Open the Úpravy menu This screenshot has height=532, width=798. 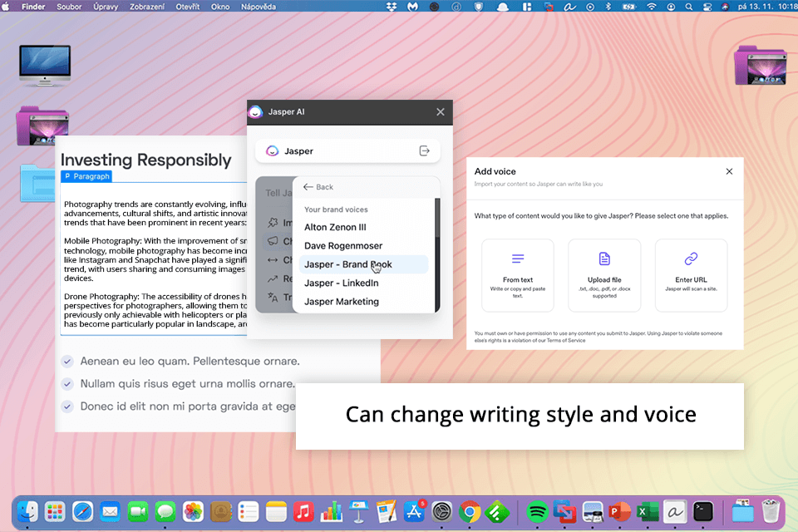(x=106, y=7)
